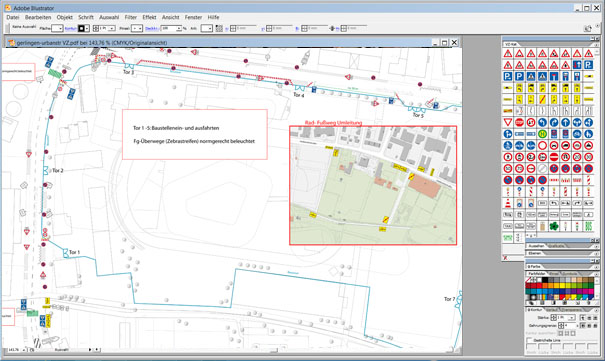Click the reference point grid icon in control bar
The width and height of the screenshot is (605, 361).
click(219, 29)
